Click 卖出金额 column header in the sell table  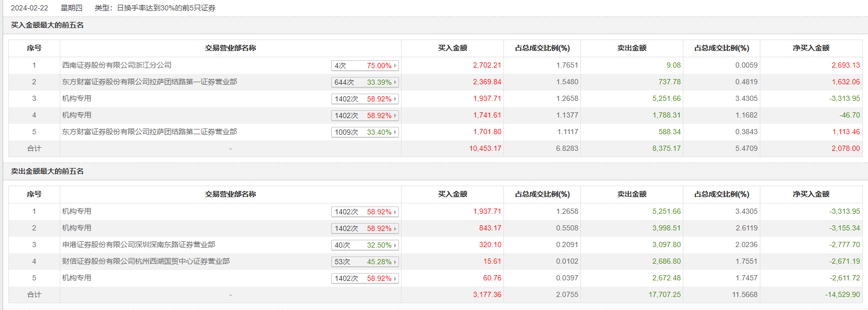point(631,194)
